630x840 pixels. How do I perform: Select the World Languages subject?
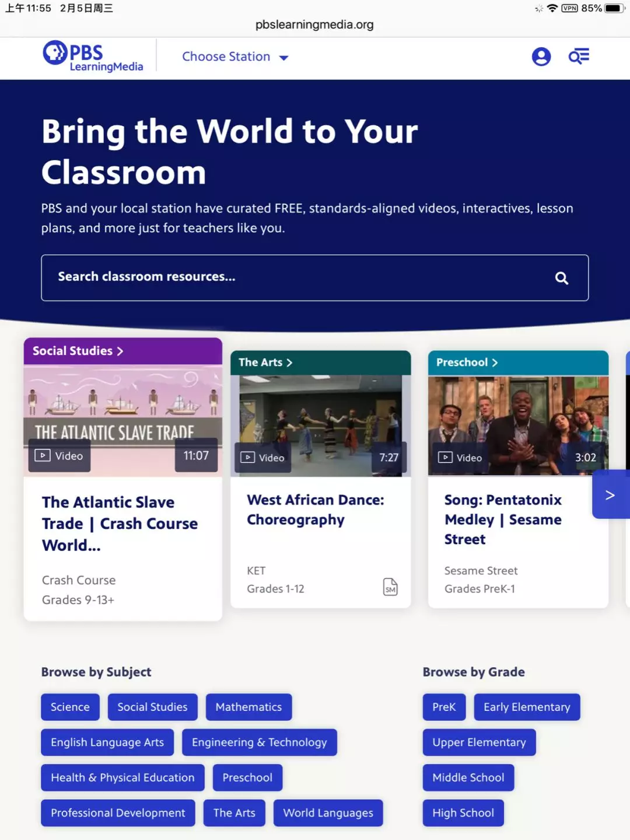pyautogui.click(x=328, y=813)
